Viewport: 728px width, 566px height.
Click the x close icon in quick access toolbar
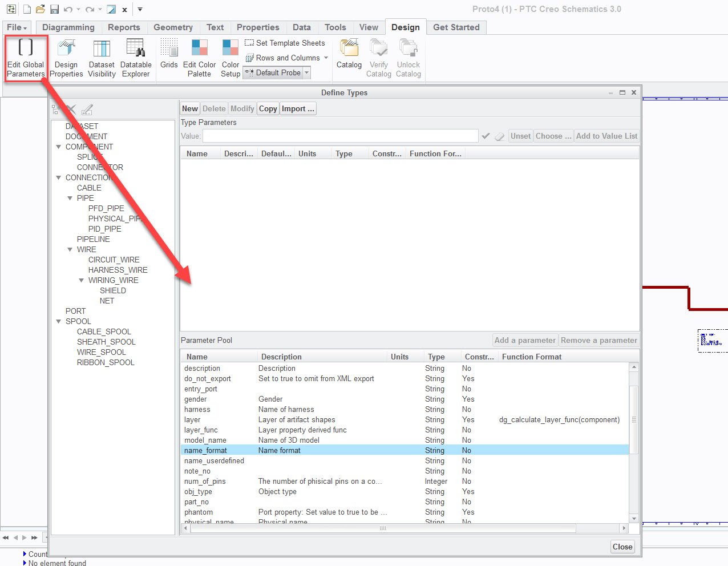(124, 9)
